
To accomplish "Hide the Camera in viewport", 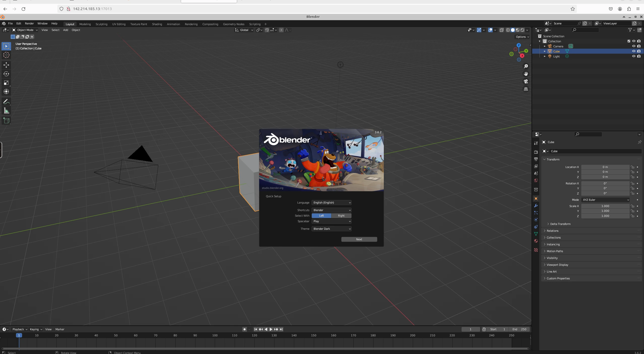I will 634,46.
